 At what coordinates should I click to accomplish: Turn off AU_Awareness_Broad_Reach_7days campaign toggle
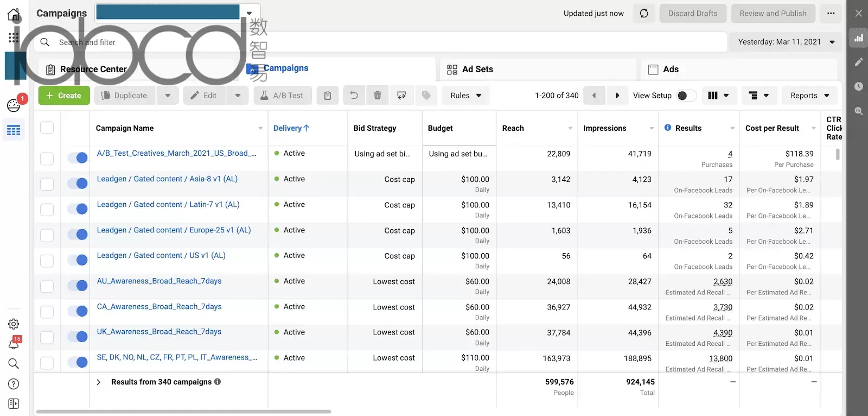(x=78, y=285)
